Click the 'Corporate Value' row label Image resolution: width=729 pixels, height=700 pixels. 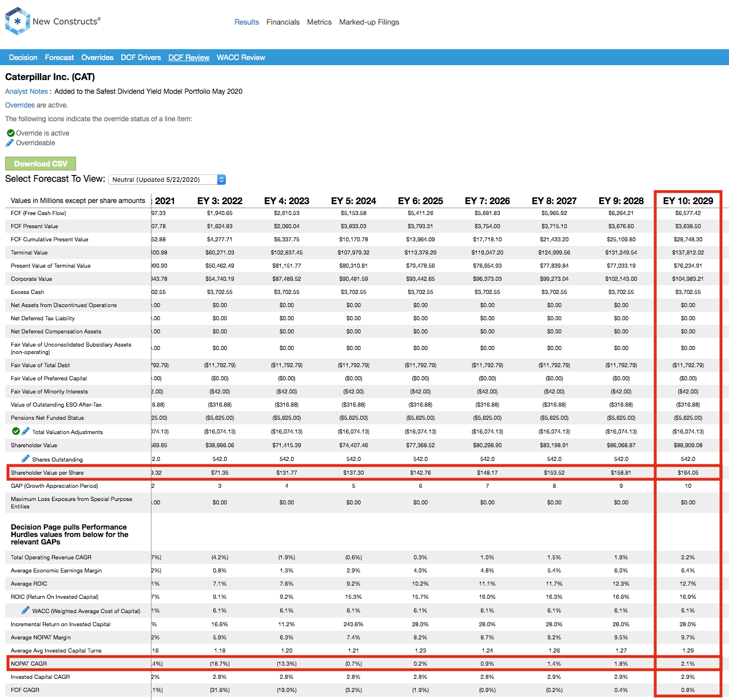point(31,279)
